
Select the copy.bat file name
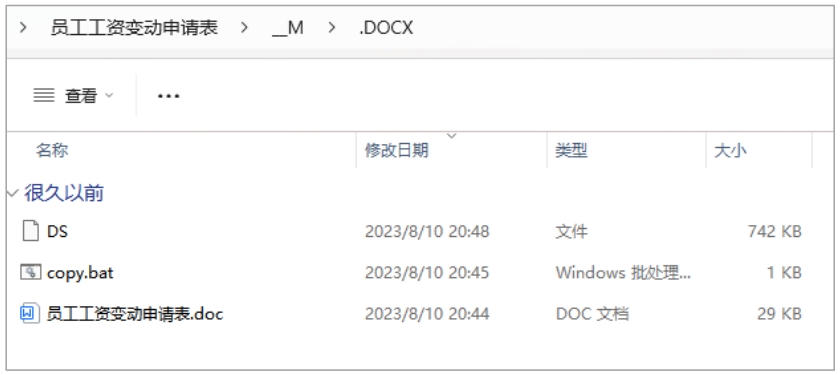[x=80, y=273]
